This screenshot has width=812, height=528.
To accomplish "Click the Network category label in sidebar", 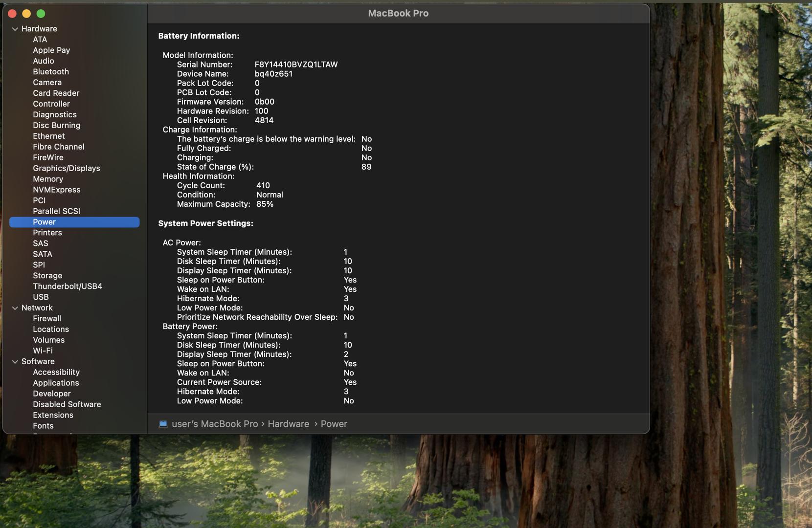I will tap(37, 308).
